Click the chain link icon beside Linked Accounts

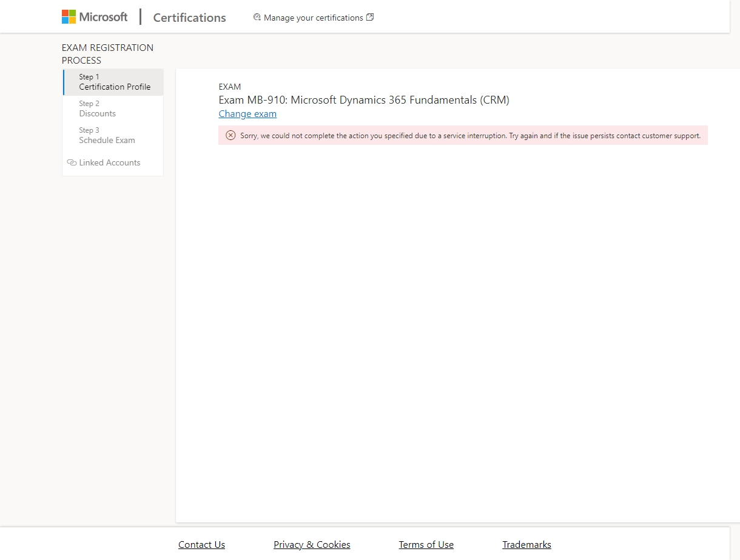(72, 162)
